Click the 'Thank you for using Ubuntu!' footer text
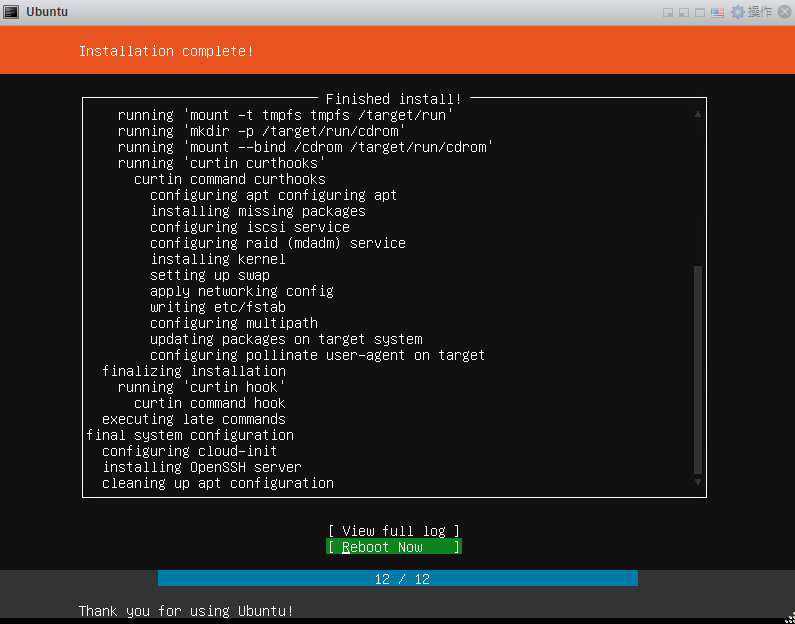Image resolution: width=795 pixels, height=624 pixels. pyautogui.click(x=186, y=610)
